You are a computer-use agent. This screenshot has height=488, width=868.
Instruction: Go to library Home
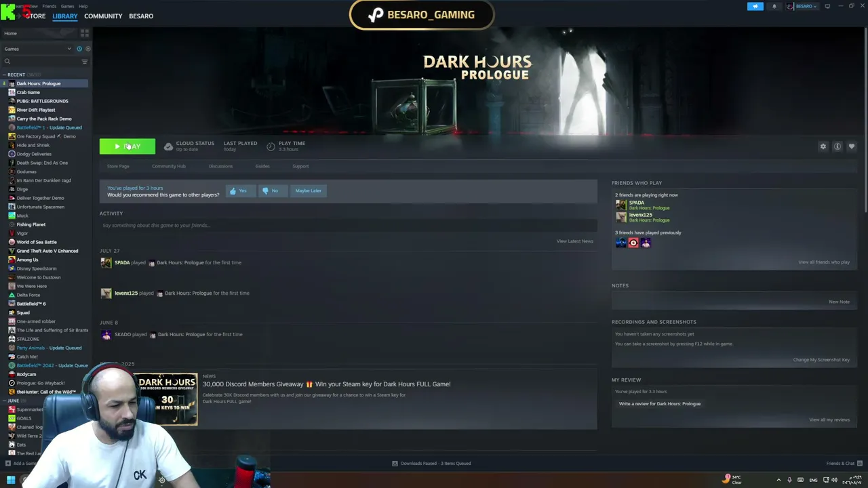point(10,33)
